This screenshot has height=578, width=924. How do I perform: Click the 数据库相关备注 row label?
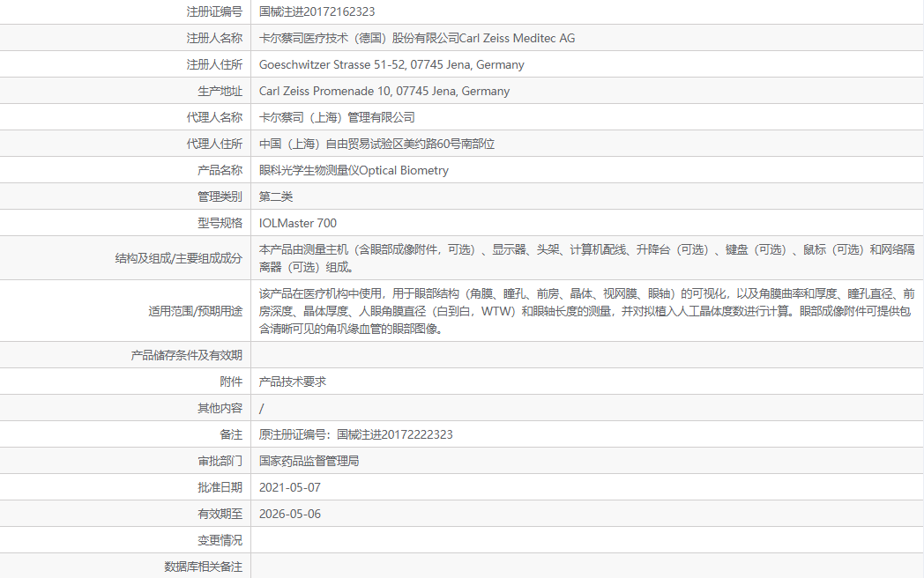click(x=203, y=567)
